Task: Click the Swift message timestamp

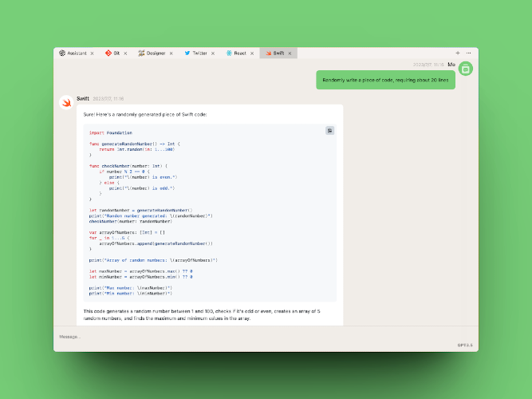Action: (108, 99)
